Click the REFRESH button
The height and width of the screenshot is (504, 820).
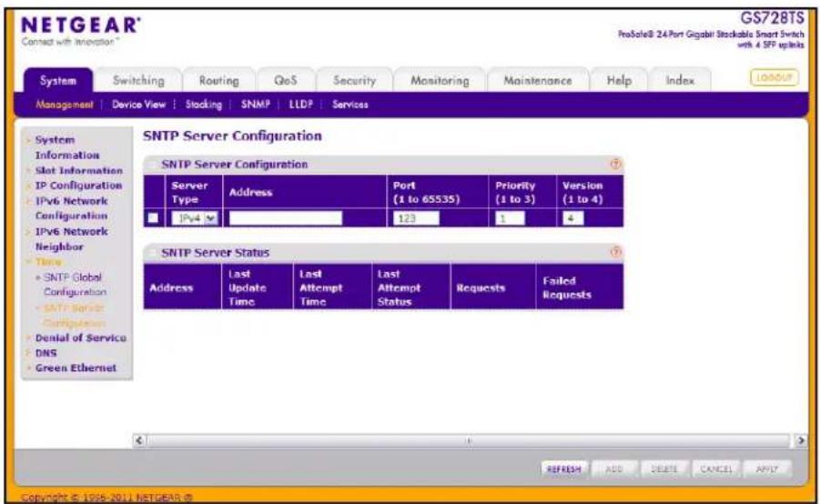pyautogui.click(x=563, y=469)
